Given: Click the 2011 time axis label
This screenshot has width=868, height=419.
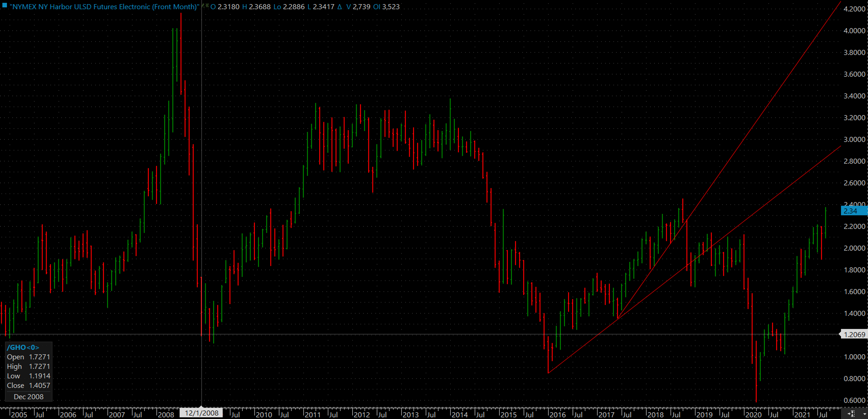Looking at the screenshot, I should point(313,415).
